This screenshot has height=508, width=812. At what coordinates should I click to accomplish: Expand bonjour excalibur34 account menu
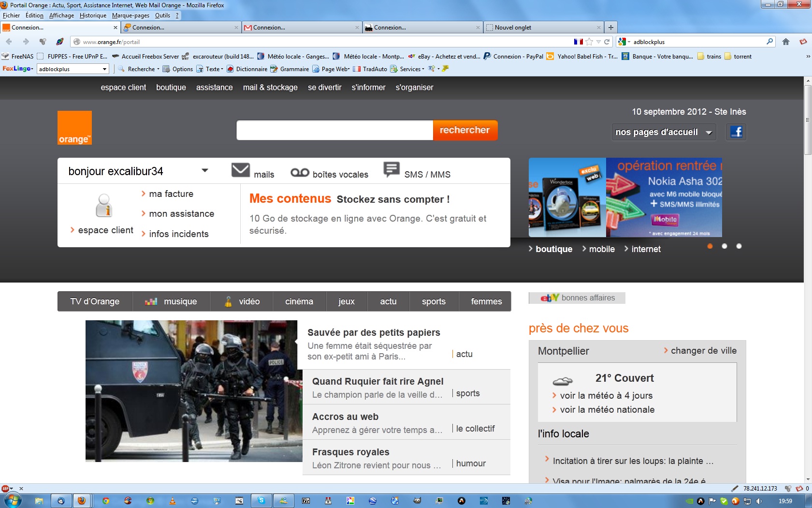(x=205, y=170)
